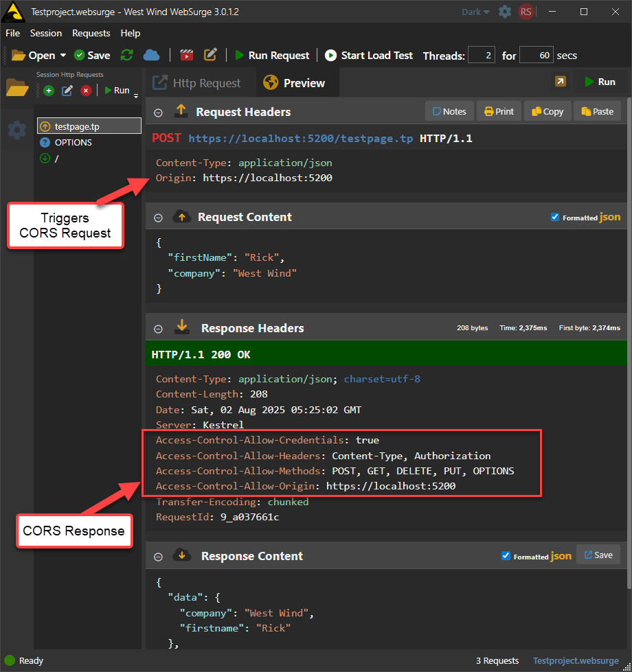Click the red film clapper toolbar icon
Image resolution: width=632 pixels, height=672 pixels.
tap(186, 56)
